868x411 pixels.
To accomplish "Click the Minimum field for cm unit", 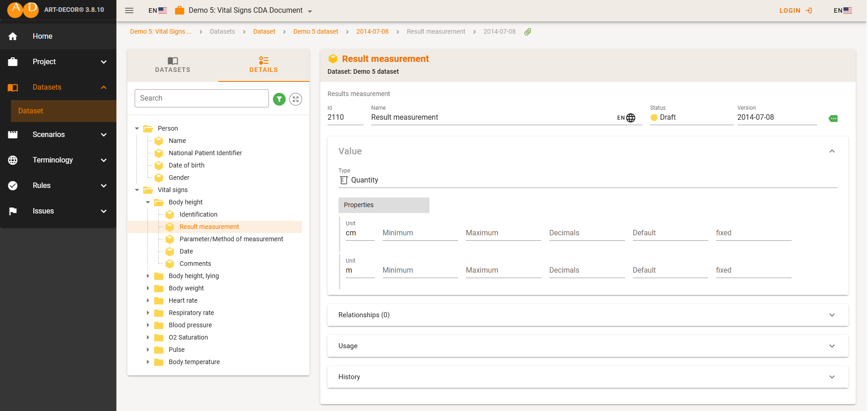I will [x=420, y=233].
